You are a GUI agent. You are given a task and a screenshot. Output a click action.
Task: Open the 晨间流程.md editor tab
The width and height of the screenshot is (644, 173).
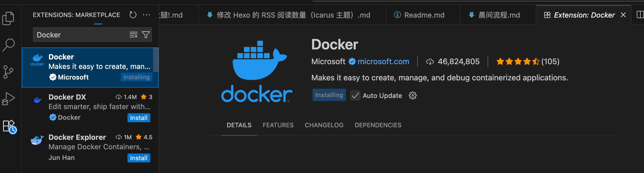coord(498,15)
